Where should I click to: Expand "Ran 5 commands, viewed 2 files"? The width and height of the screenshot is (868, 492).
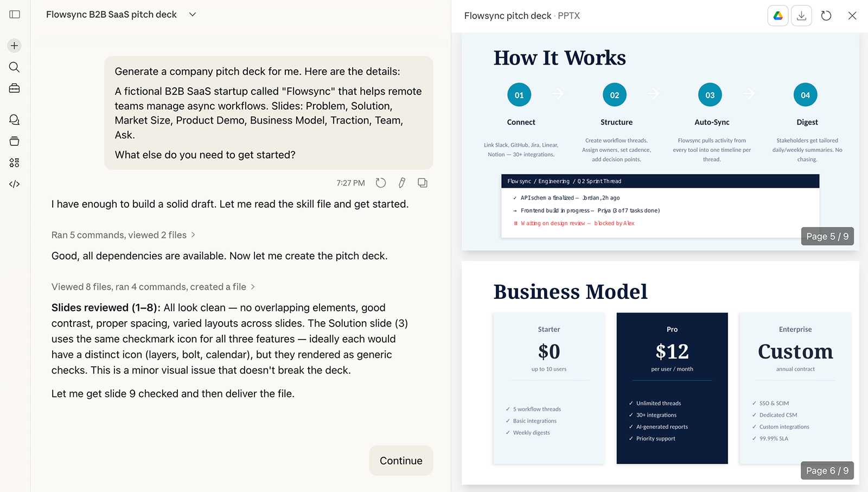click(x=123, y=235)
